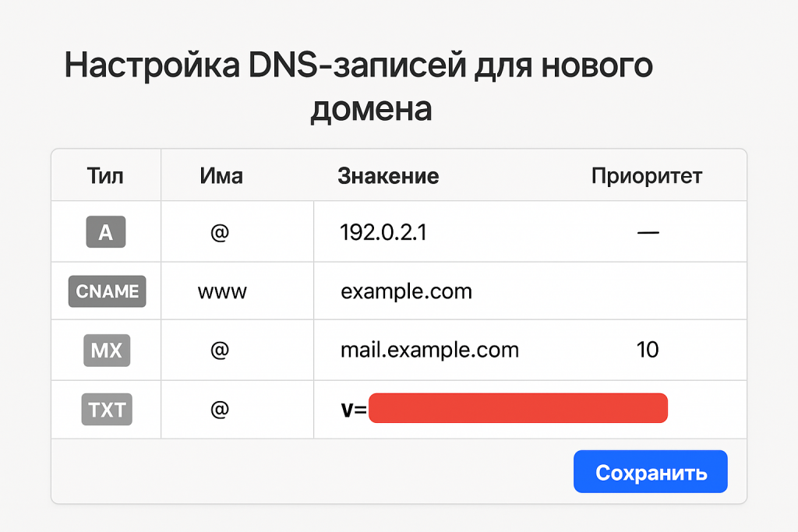The width and height of the screenshot is (798, 532).
Task: Click the @ name of the TXT record
Action: (x=221, y=409)
